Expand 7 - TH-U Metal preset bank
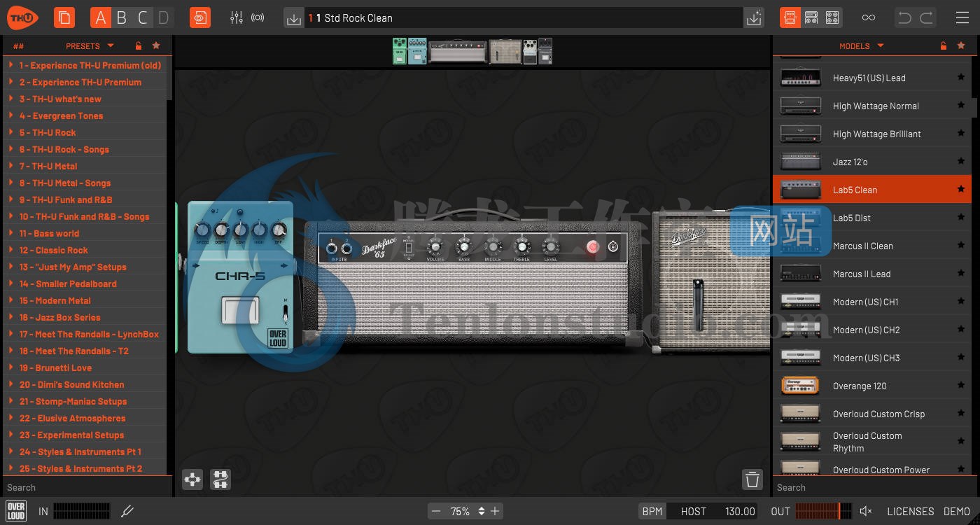The height and width of the screenshot is (525, 980). click(11, 166)
